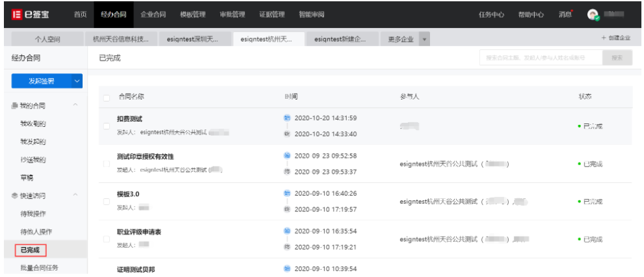Click the 时间 column header

click(291, 97)
